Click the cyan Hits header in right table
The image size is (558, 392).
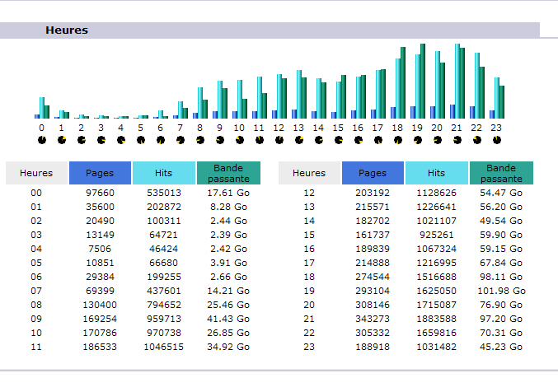(436, 173)
